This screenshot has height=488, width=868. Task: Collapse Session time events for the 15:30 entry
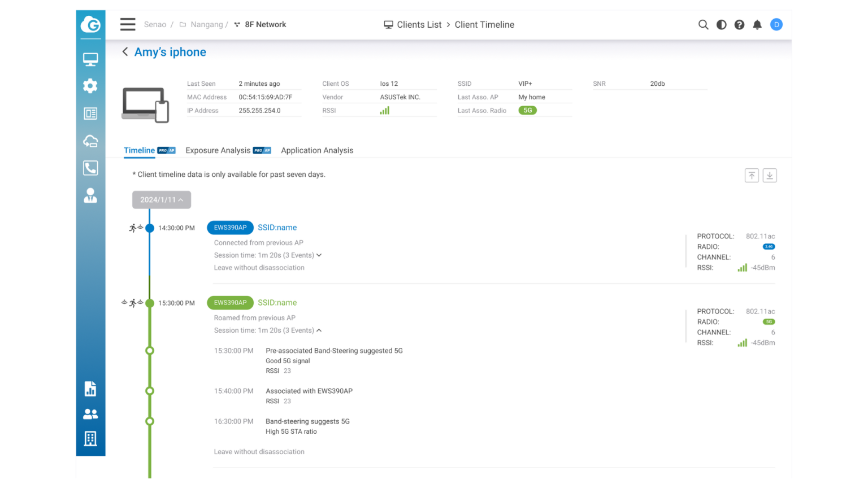[319, 330]
